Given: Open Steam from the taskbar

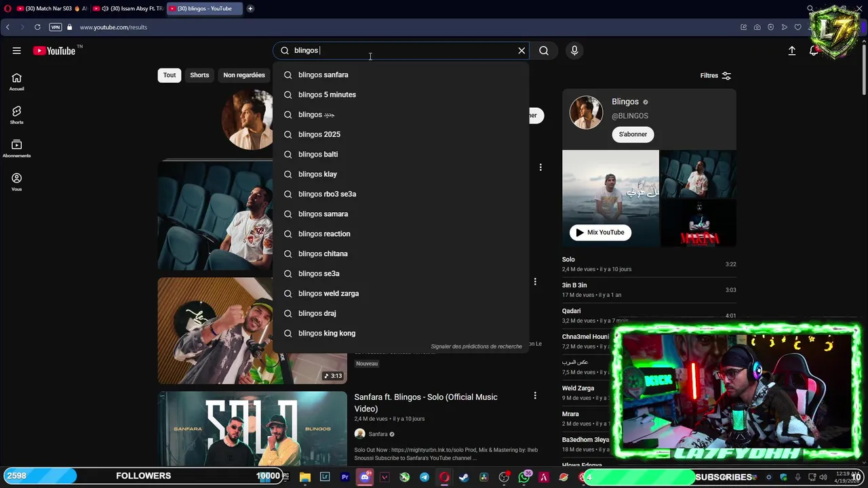Looking at the screenshot, I should tap(464, 477).
